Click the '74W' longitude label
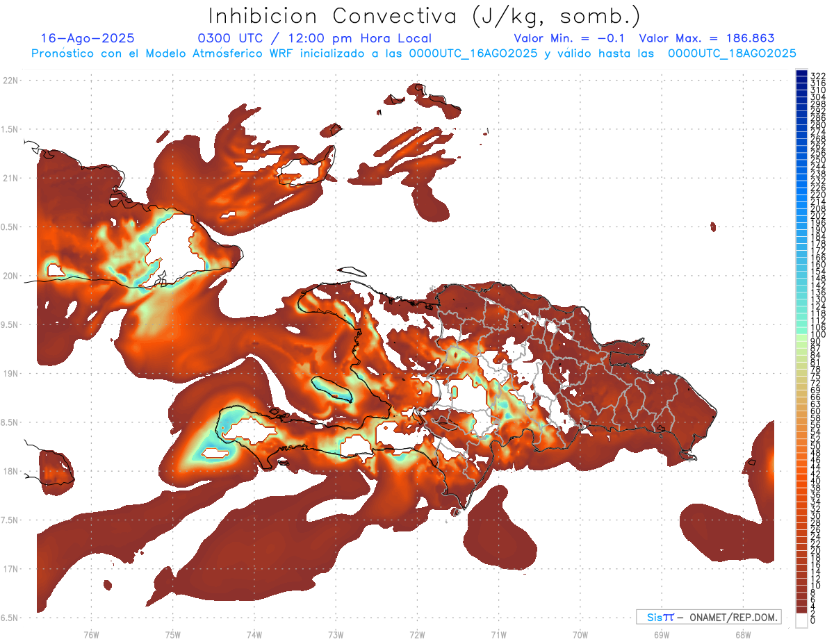 (254, 635)
